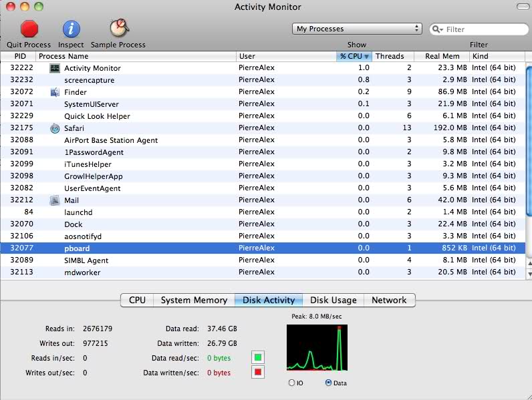
Task: Click the Mail stamp icon in list
Action: pos(55,200)
